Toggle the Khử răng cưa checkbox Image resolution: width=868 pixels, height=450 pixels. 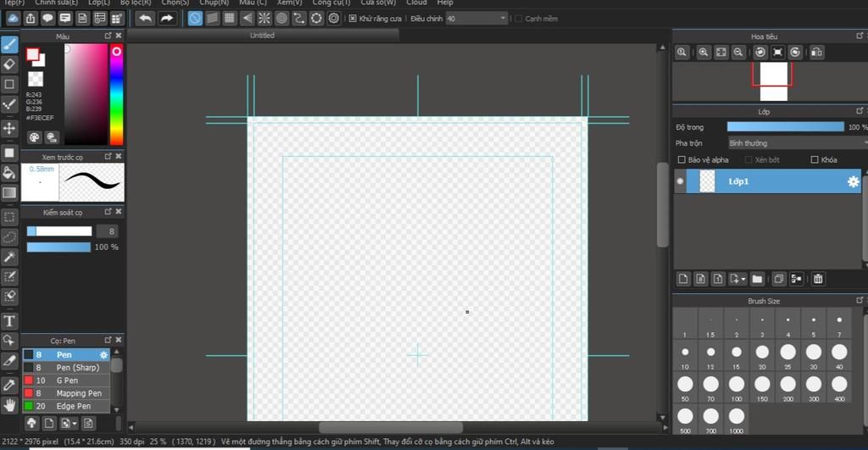[x=353, y=19]
